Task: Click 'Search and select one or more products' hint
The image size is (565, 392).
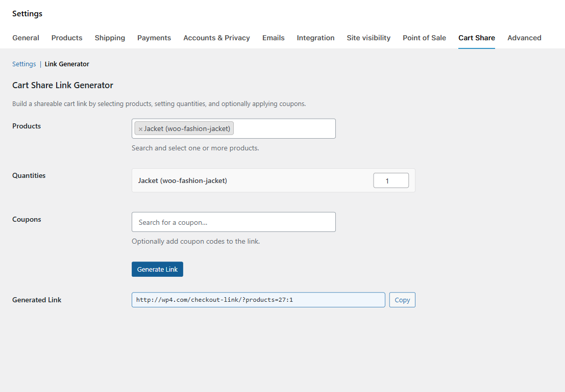Action: [x=195, y=148]
